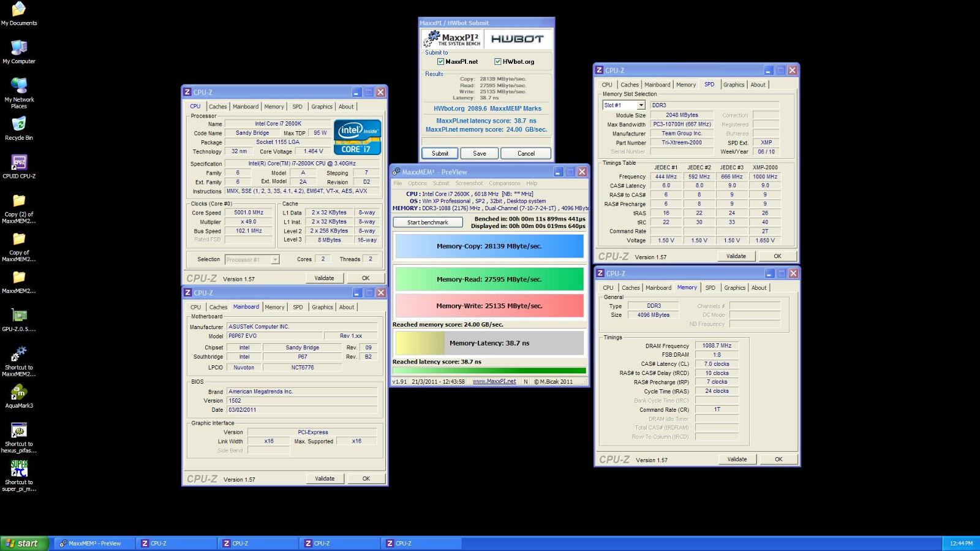Click Validate in CPU-Z SPD window
The width and height of the screenshot is (980, 551).
(x=736, y=256)
